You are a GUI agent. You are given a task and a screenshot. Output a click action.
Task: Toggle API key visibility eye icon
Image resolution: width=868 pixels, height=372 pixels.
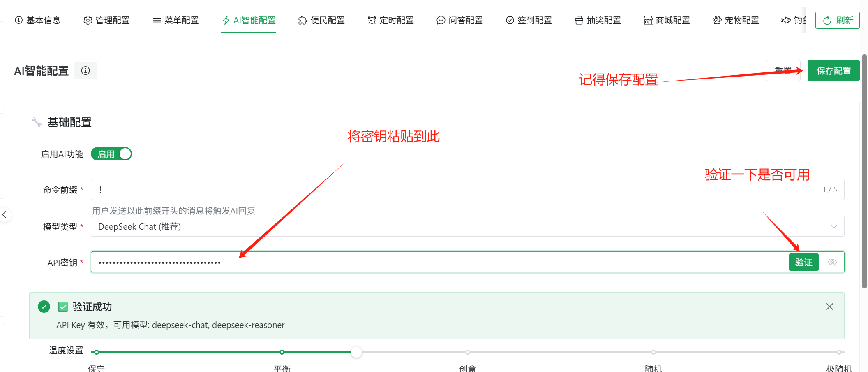(832, 262)
